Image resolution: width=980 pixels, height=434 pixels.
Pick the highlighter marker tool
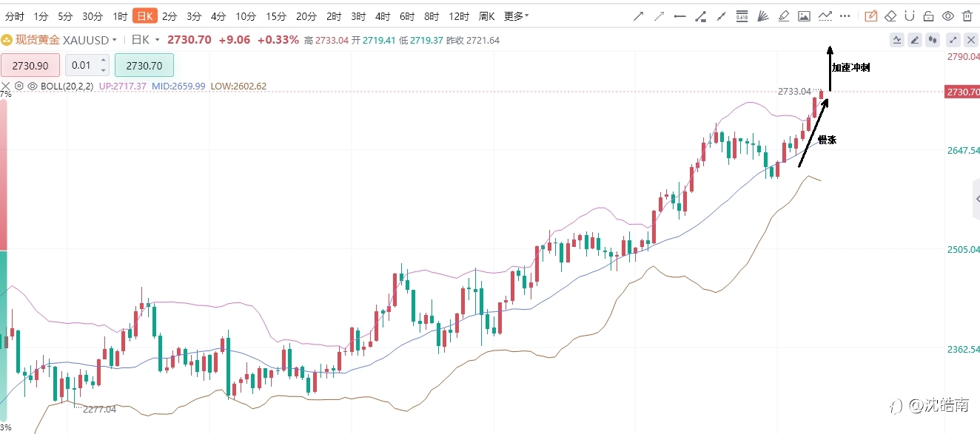(x=784, y=16)
